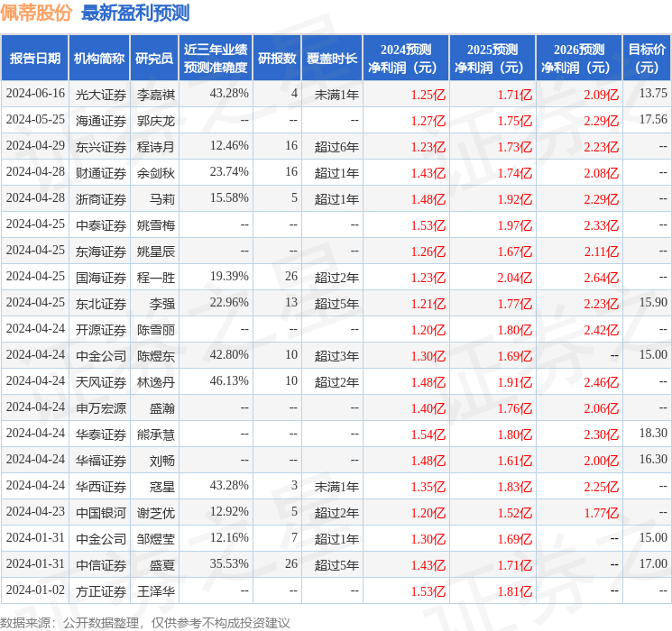The height and width of the screenshot is (631, 672).
Task: Click the 2.04亿 forecast for 2025
Action: [x=515, y=278]
